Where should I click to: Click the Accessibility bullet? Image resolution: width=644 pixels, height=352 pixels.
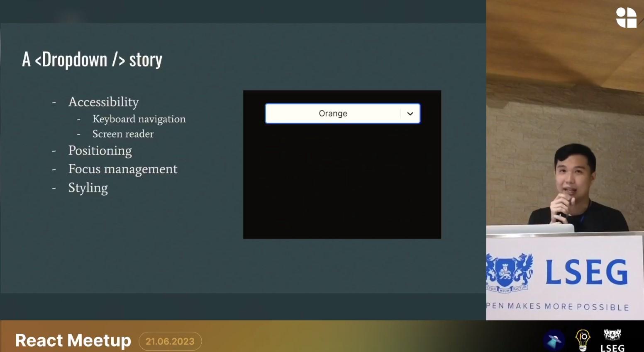(103, 102)
